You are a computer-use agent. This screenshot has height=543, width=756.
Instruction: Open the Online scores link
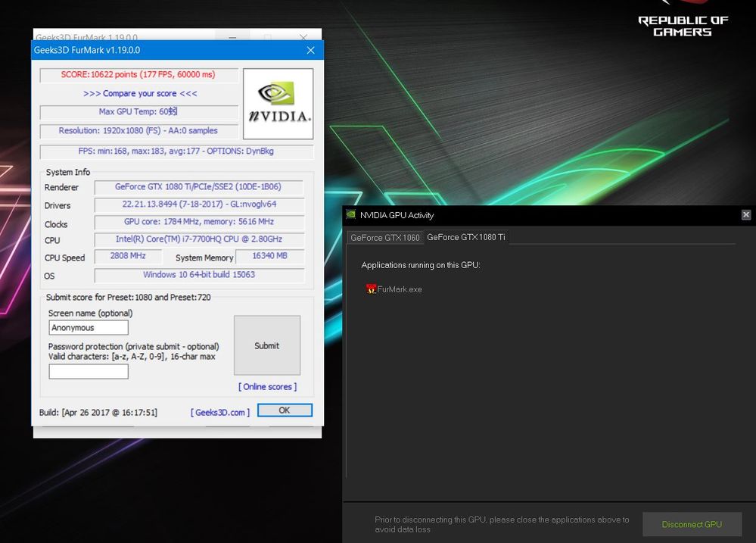click(x=268, y=387)
